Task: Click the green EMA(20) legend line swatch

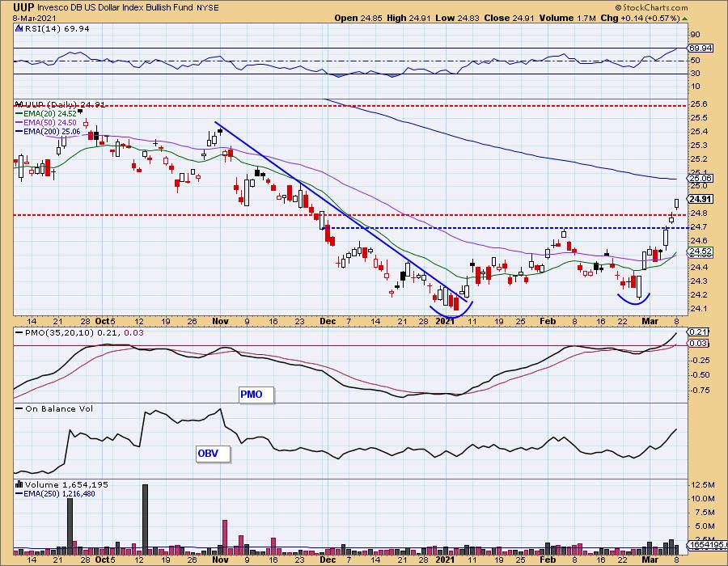Action: pos(19,114)
